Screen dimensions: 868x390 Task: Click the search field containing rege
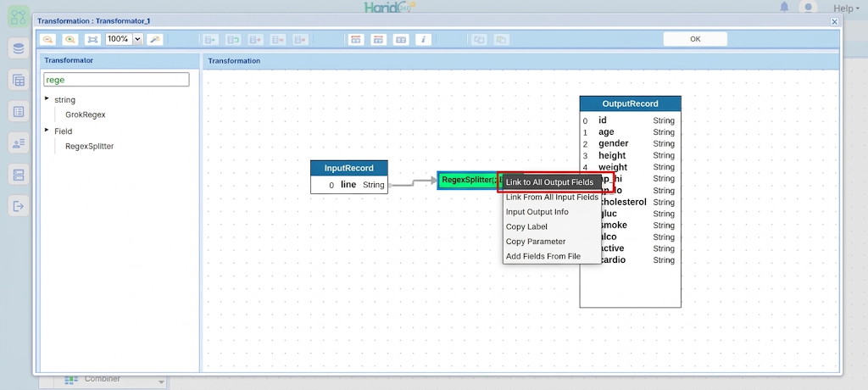point(116,79)
